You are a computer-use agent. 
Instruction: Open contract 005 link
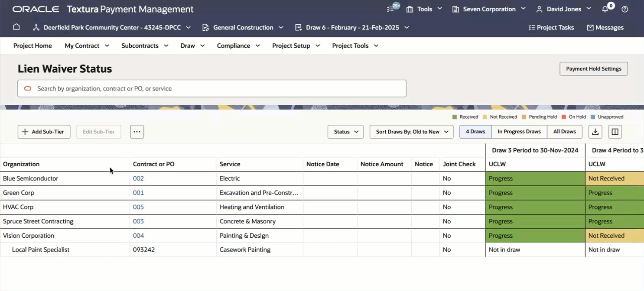[x=138, y=207]
